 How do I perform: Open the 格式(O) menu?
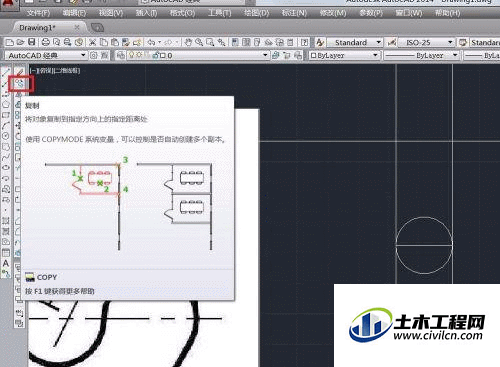coord(182,13)
